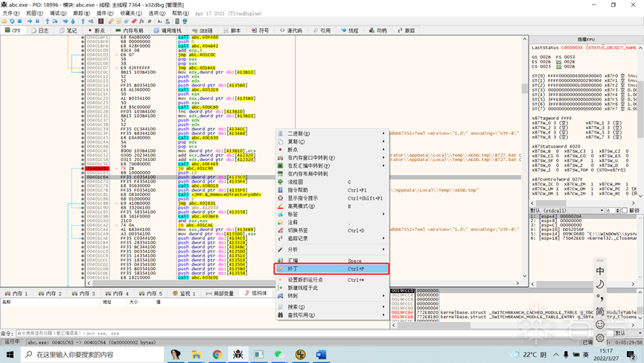Click the IME smiley emoji icon
The width and height of the screenshot is (644, 363).
pos(600,325)
